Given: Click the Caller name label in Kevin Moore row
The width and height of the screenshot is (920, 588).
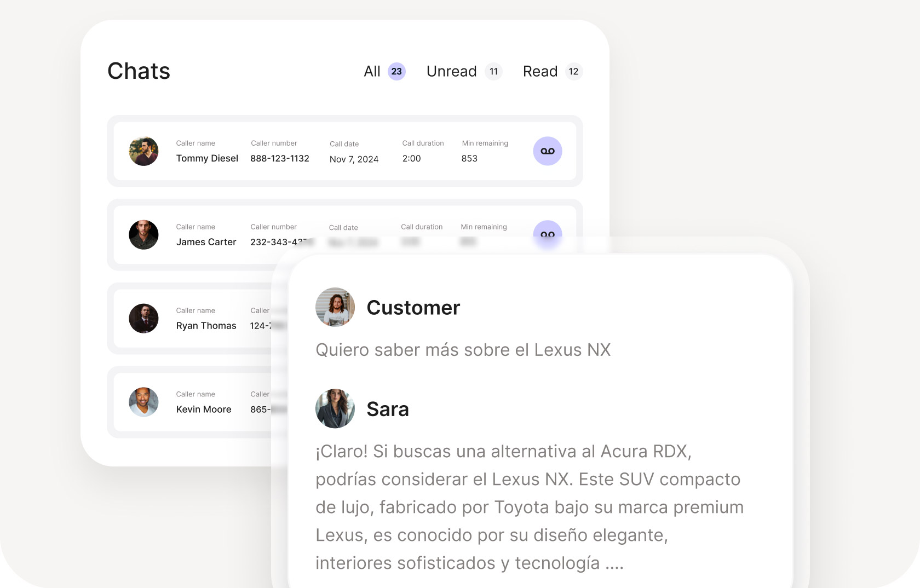Looking at the screenshot, I should [196, 394].
